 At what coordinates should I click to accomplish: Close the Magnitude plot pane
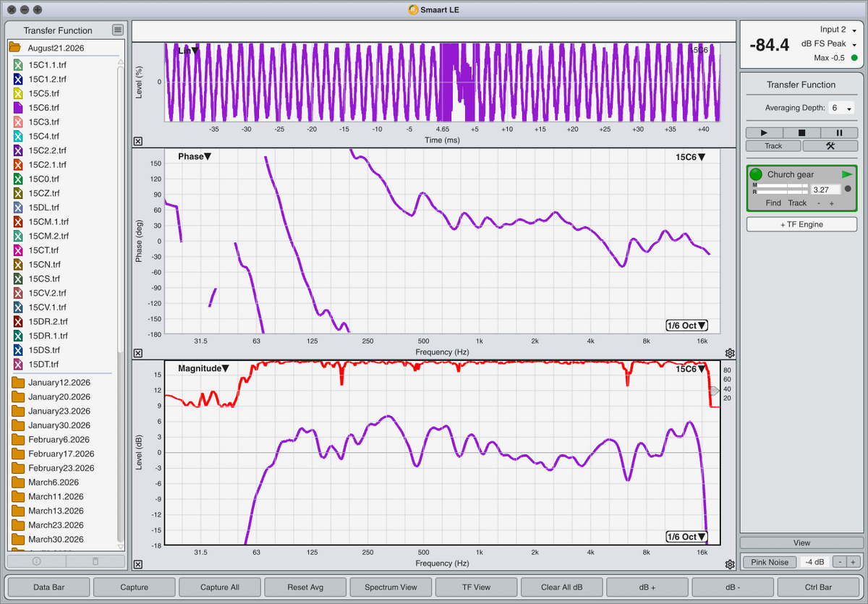pyautogui.click(x=138, y=564)
